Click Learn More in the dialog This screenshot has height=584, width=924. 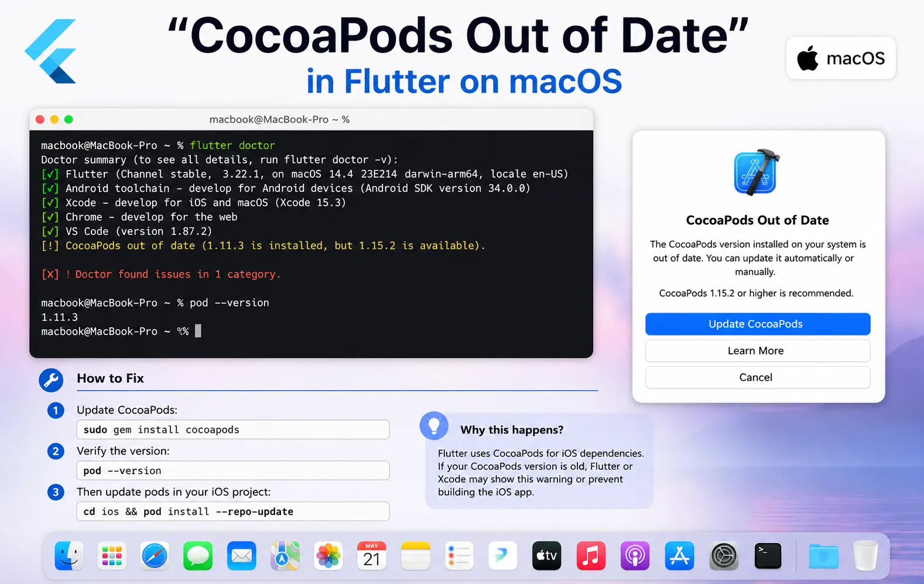(x=758, y=351)
